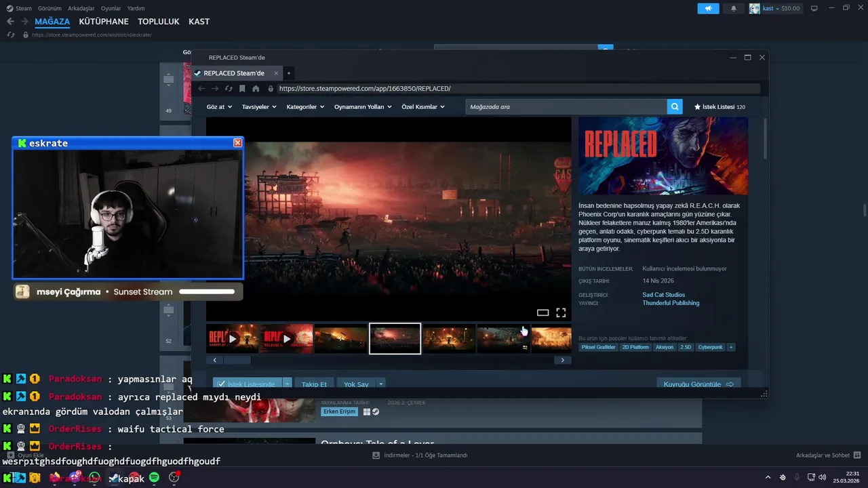
Task: Select the 2D Platform tag
Action: point(635,347)
